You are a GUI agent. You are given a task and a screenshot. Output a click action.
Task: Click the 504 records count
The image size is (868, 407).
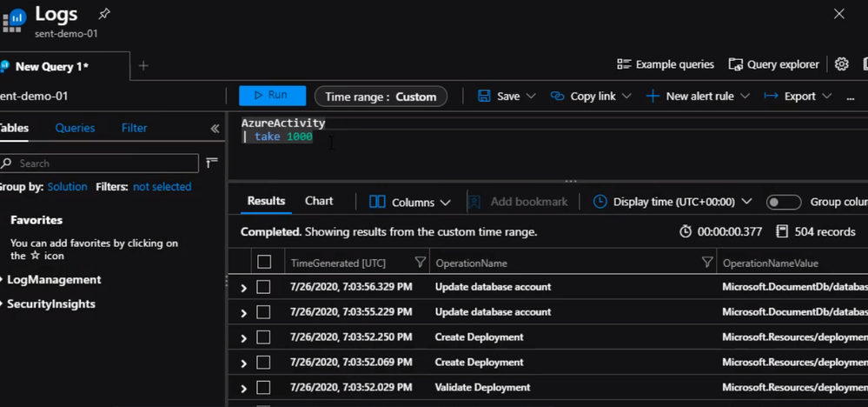tap(825, 231)
